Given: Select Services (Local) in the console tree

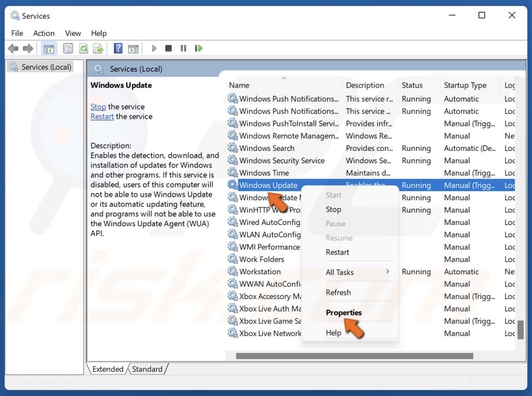Looking at the screenshot, I should tap(40, 67).
